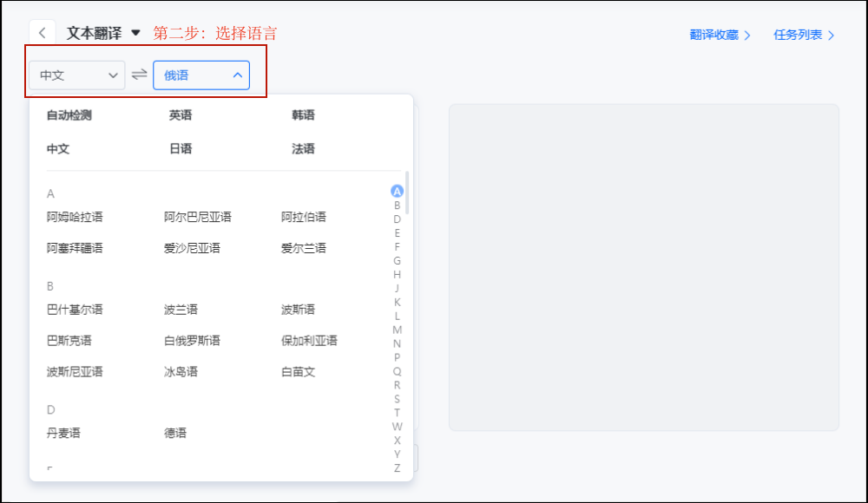
Task: Jump to letter Z in alphabet index
Action: (398, 467)
